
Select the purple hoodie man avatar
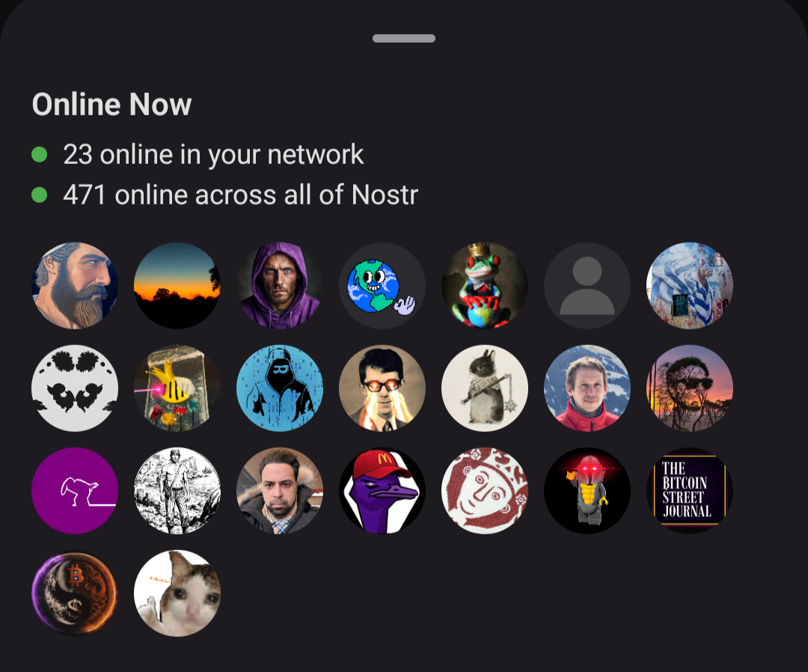click(x=280, y=286)
